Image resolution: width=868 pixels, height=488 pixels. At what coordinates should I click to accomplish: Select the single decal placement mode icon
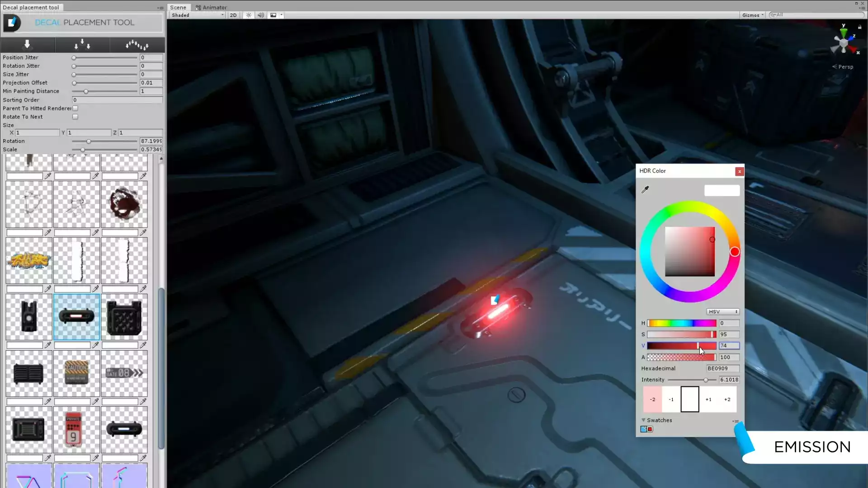27,44
